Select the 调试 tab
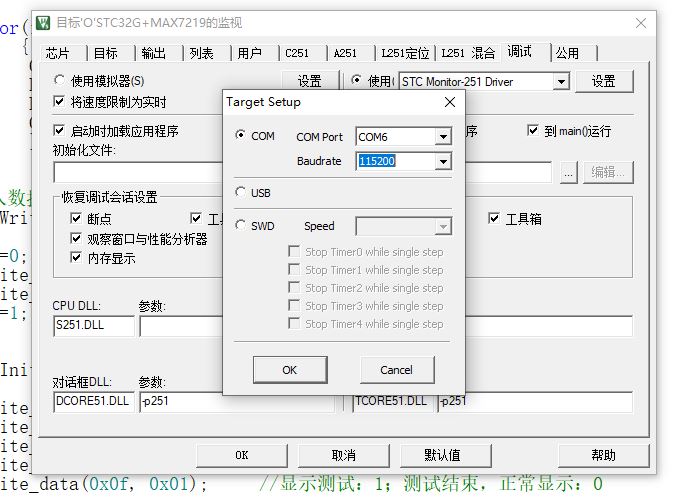 point(520,52)
